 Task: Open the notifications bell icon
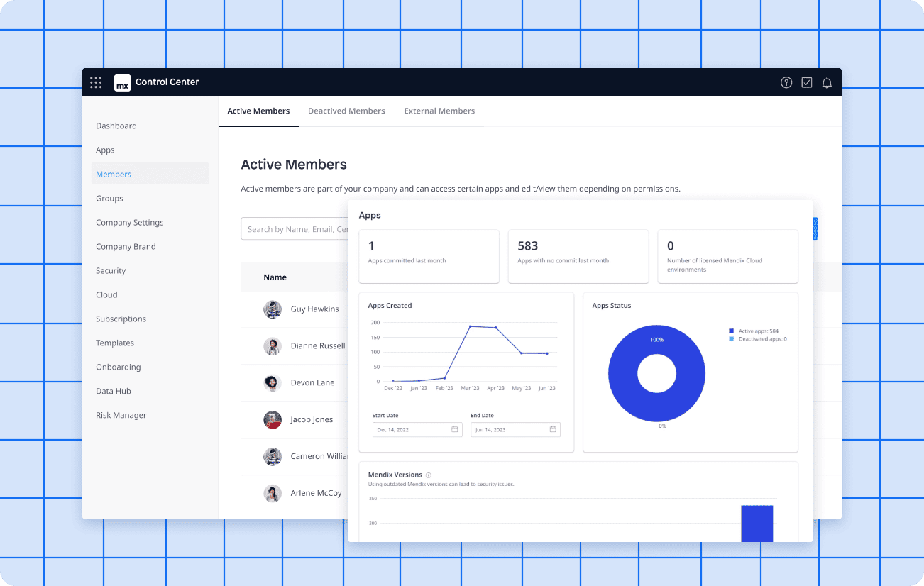click(x=827, y=83)
